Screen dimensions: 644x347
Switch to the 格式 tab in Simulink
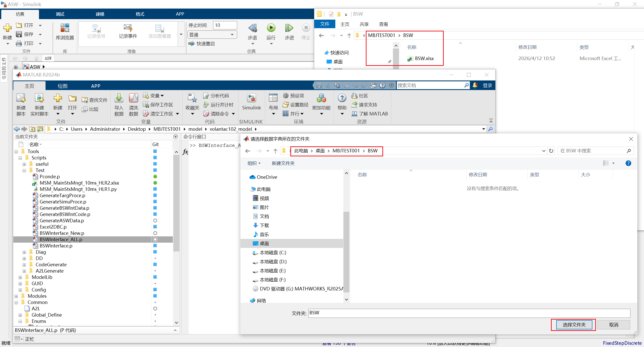coord(140,14)
